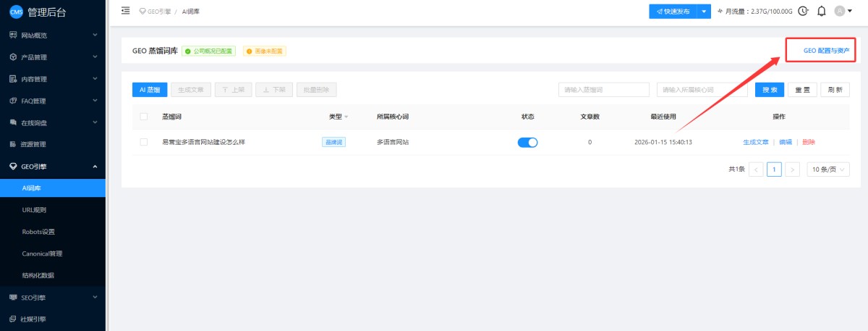This screenshot has width=868, height=331.
Task: Click the FAQ管理 sidebar icon
Action: coord(13,101)
